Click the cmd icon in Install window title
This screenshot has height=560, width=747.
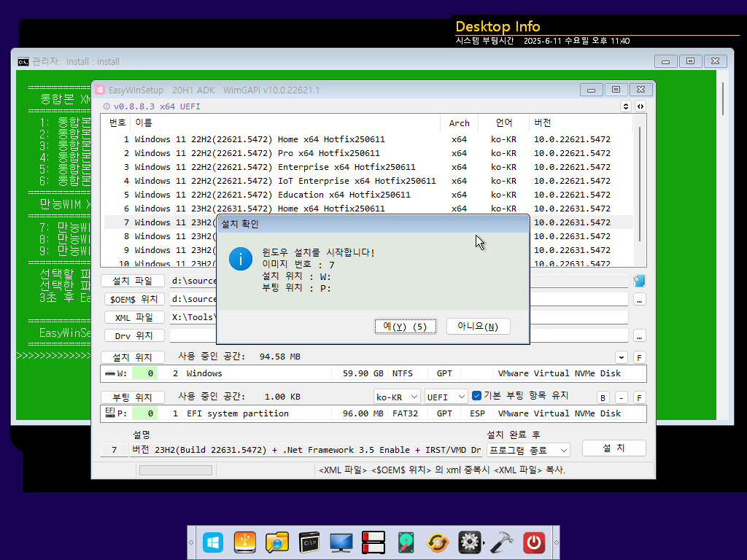[23, 61]
